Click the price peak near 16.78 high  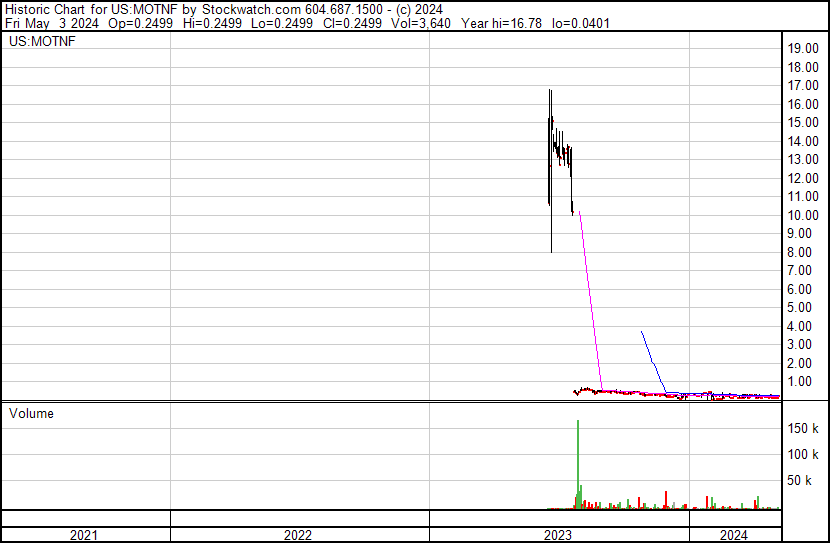point(549,92)
